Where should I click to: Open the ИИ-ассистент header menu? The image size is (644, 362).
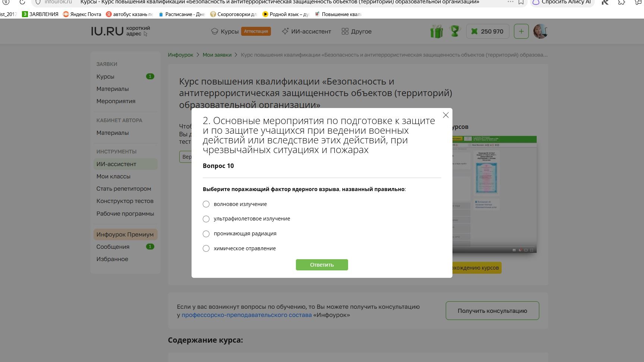click(x=306, y=31)
